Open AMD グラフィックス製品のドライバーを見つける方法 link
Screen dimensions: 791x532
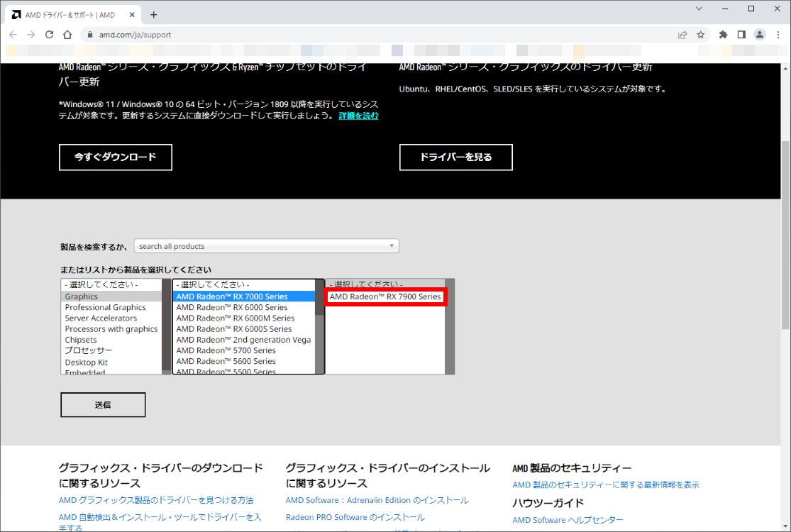(156, 500)
